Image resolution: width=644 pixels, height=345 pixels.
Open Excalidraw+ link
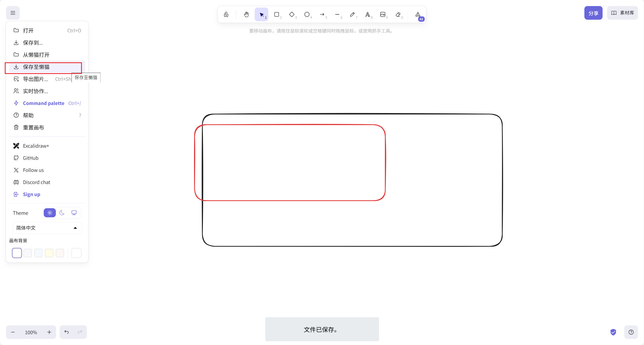pyautogui.click(x=47, y=146)
